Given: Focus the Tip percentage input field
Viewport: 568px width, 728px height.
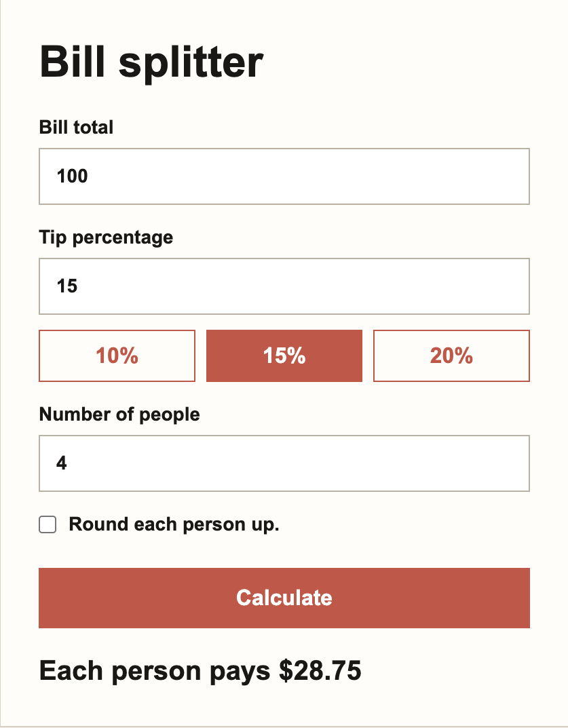Looking at the screenshot, I should pyautogui.click(x=284, y=286).
